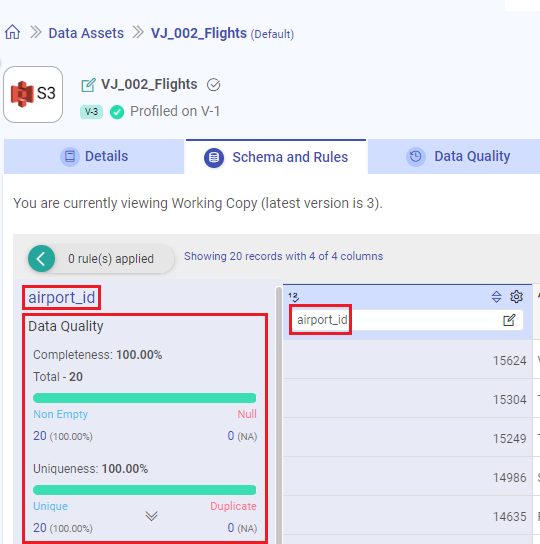540x544 pixels.
Task: Select the cell with value 14986
Action: 407,477
